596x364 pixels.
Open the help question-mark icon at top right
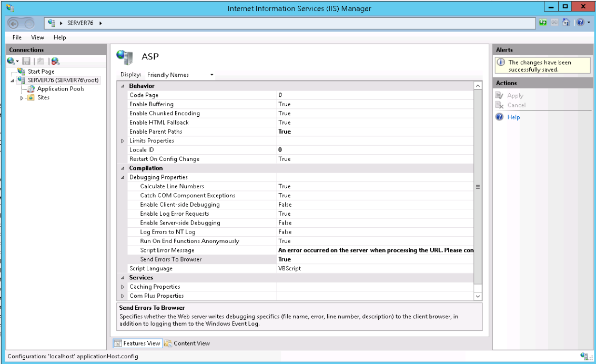coord(580,23)
